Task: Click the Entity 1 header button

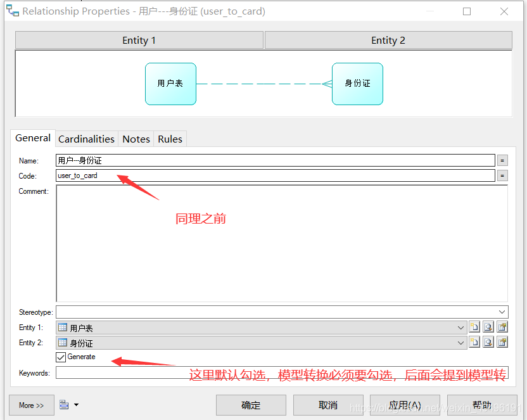Action: [x=139, y=41]
